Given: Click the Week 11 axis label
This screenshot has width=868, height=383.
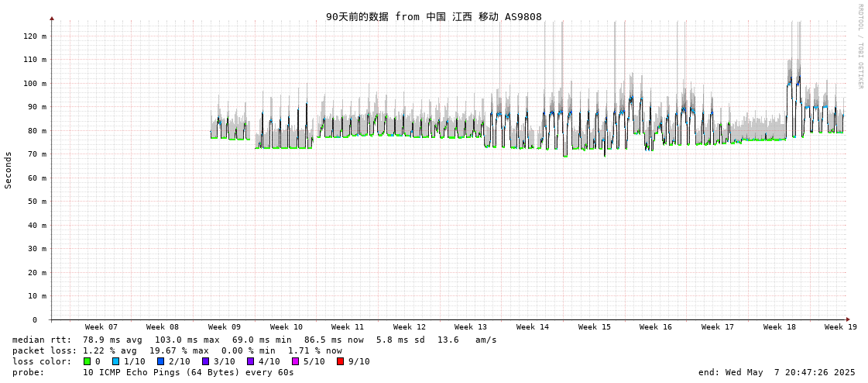Looking at the screenshot, I should coord(348,327).
